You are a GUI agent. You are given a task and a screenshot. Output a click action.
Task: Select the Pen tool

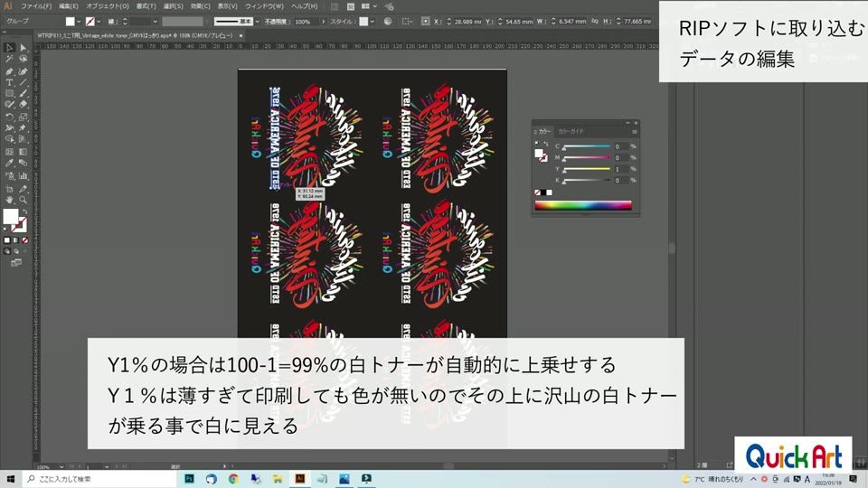point(9,70)
